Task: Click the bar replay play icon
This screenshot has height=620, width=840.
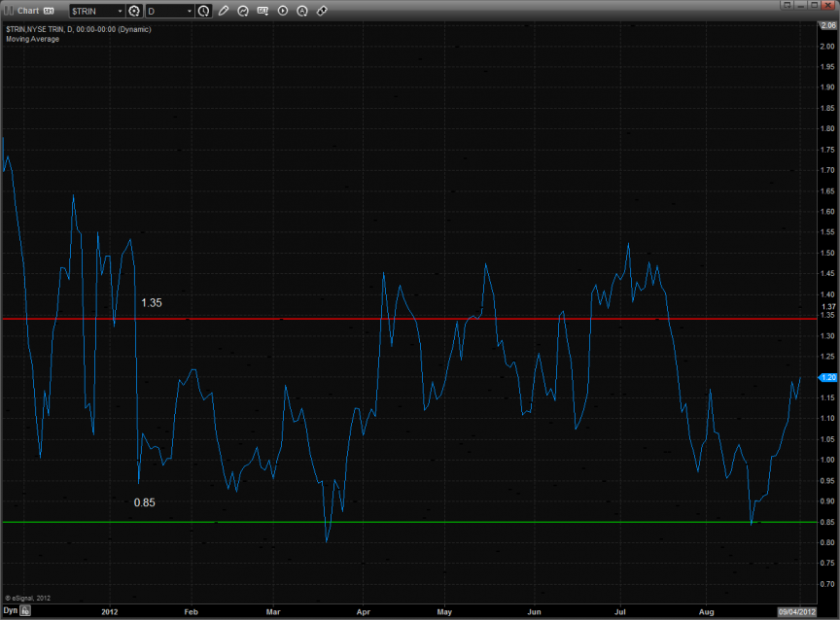Action: (282, 11)
